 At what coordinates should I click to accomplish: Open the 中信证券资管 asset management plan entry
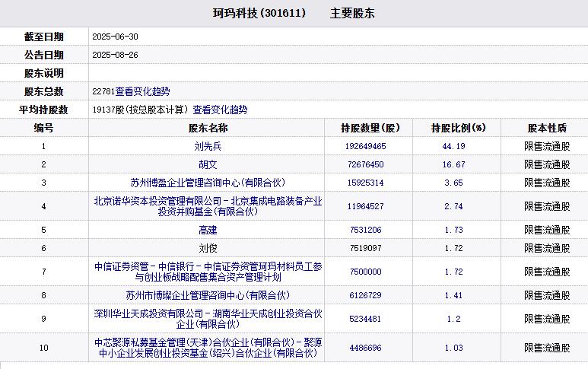coord(208,272)
